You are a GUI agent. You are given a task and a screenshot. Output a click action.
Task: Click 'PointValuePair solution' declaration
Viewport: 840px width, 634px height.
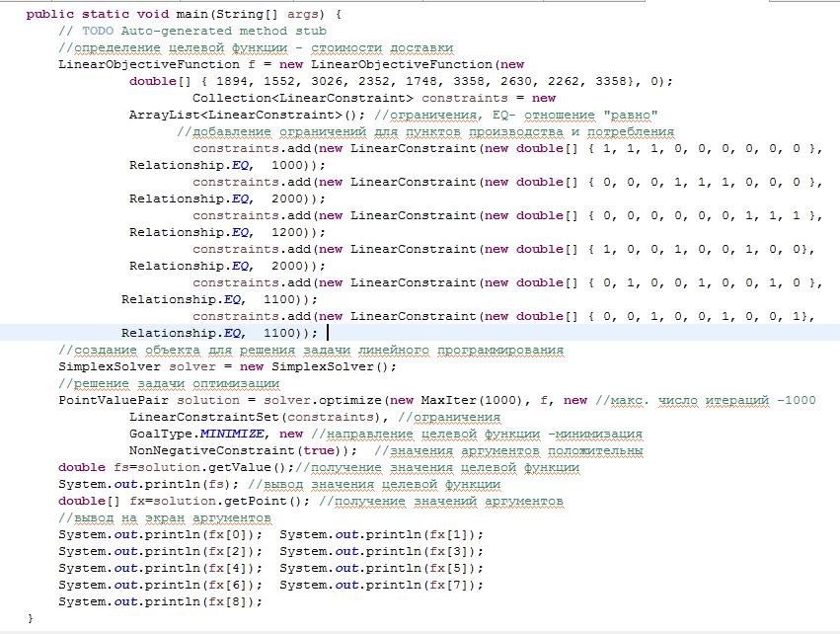pyautogui.click(x=149, y=400)
